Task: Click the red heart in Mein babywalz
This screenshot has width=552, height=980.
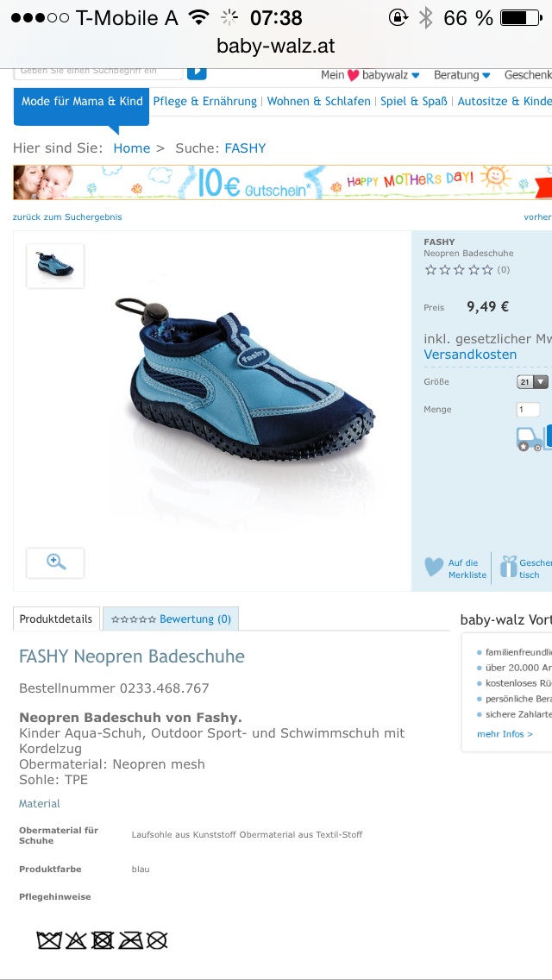Action: coord(354,76)
